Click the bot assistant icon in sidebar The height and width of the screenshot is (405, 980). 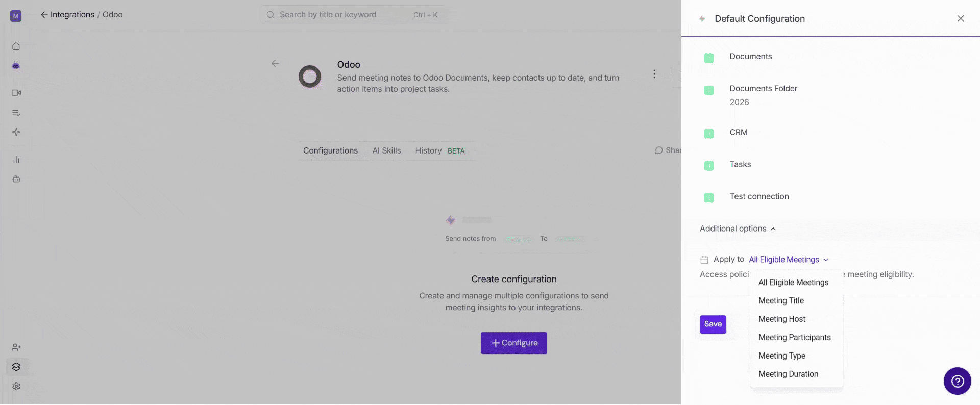click(x=16, y=65)
